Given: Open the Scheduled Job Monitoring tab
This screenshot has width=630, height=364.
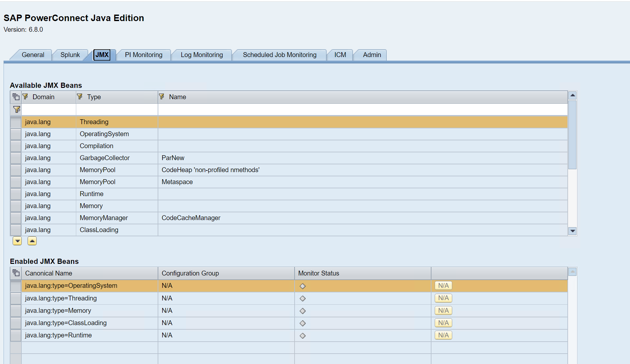Looking at the screenshot, I should pos(279,55).
